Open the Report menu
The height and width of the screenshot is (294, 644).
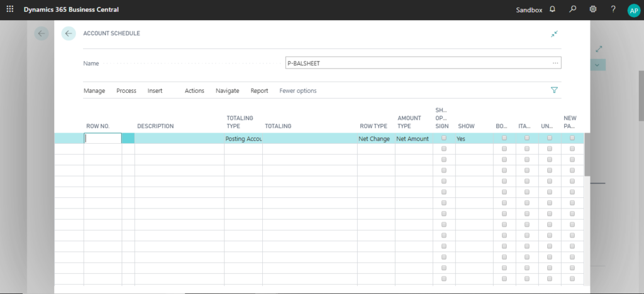click(259, 90)
